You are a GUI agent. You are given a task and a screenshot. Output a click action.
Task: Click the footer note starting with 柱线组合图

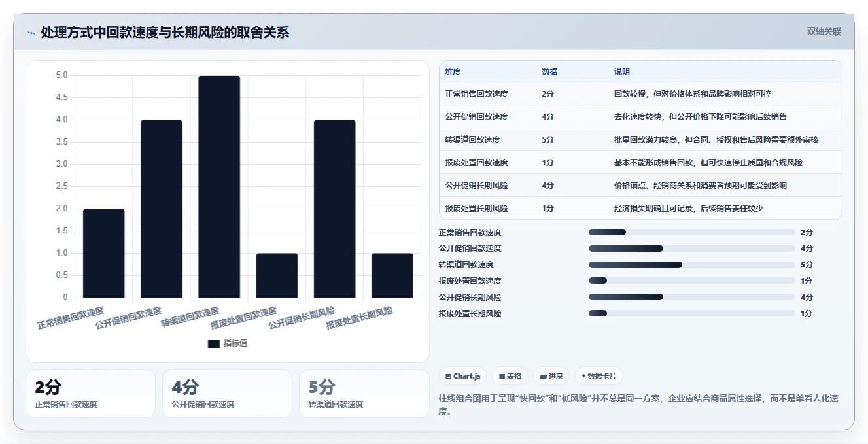pos(638,405)
